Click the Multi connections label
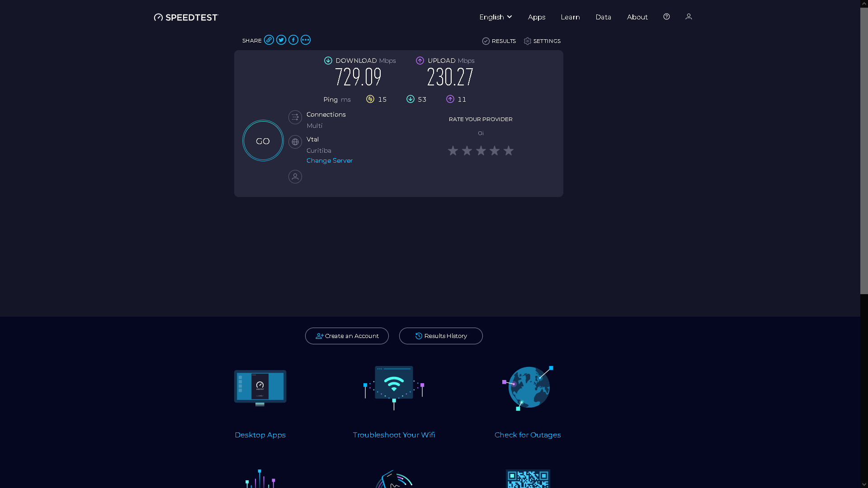Screen dimensions: 868x488 click(x=315, y=126)
